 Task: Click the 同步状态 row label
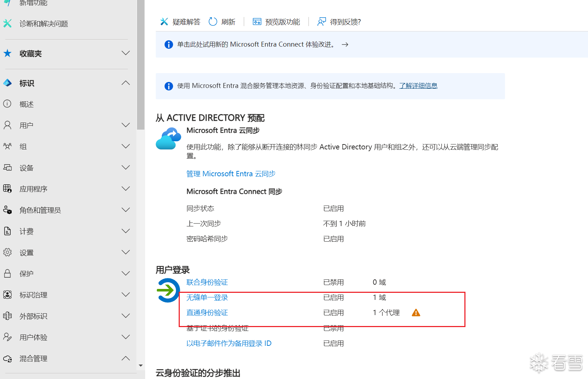point(200,208)
